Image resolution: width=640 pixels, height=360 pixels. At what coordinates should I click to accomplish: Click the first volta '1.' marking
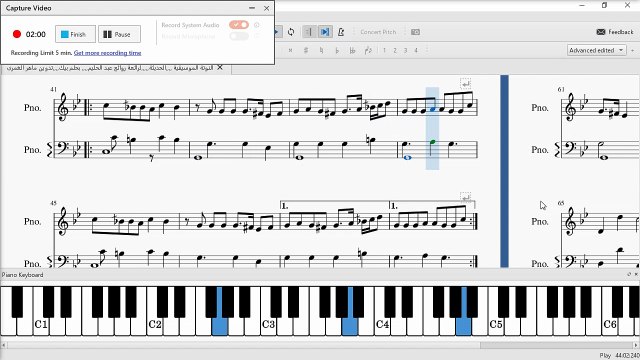[x=285, y=207]
